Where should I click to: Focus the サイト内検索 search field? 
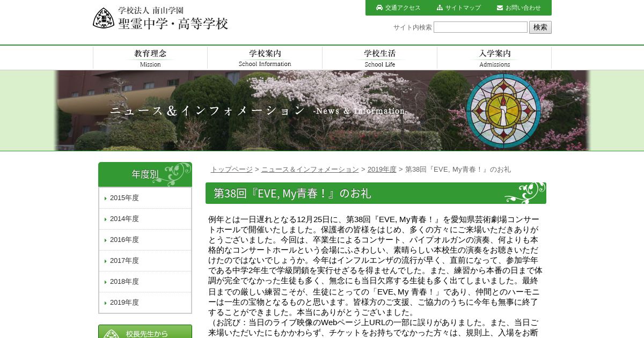click(x=480, y=27)
